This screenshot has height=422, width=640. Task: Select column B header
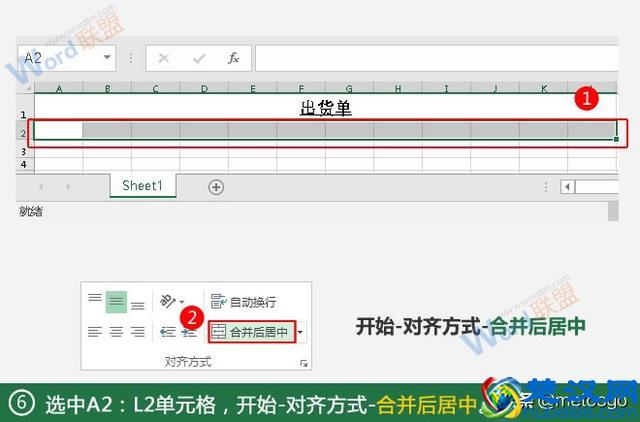(107, 88)
